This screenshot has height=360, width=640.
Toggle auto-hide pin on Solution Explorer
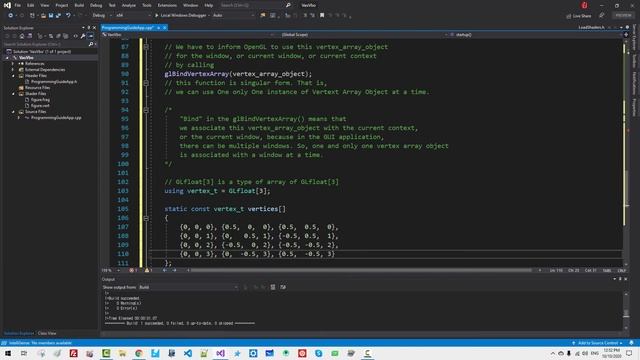point(89,28)
